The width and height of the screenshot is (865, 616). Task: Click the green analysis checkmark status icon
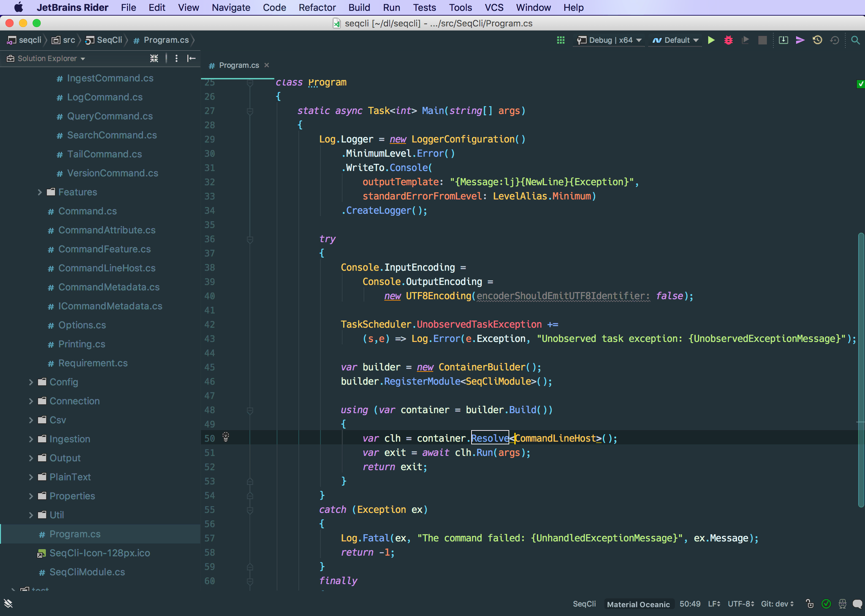(x=826, y=604)
